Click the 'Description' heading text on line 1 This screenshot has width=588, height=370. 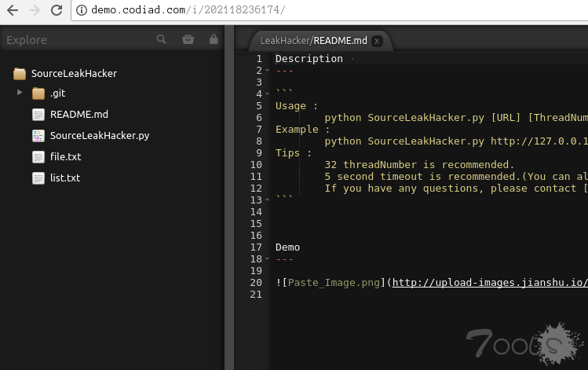click(x=309, y=59)
